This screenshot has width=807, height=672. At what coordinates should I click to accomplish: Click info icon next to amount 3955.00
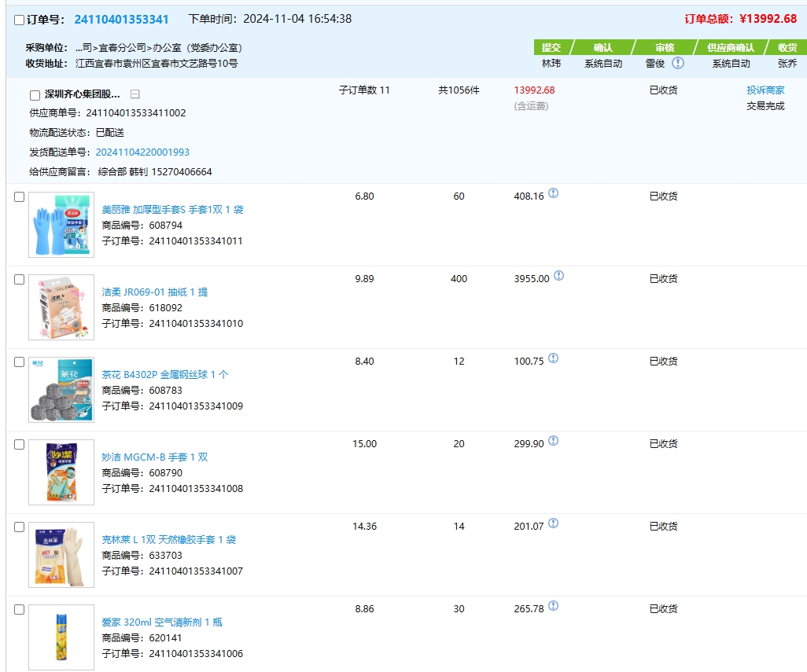pos(558,276)
